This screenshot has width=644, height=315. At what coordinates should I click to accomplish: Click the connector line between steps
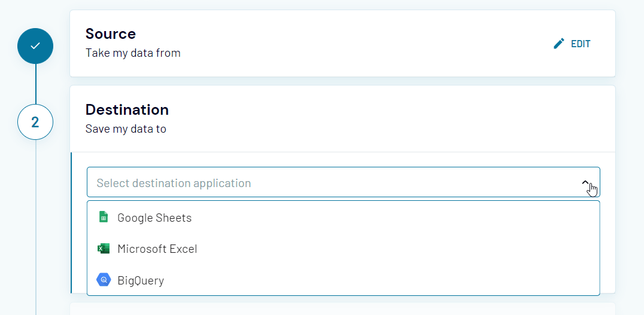pos(36,84)
